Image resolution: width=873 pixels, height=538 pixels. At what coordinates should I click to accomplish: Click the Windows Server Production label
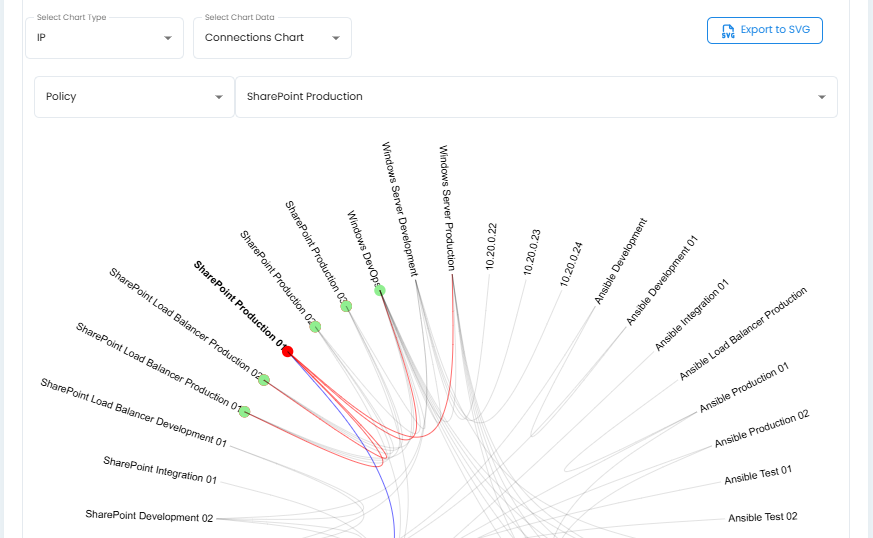(x=447, y=207)
